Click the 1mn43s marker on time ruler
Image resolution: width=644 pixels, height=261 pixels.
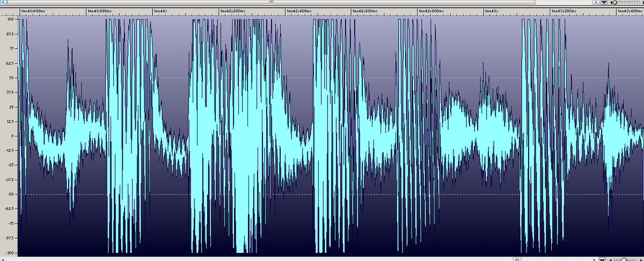492,11
